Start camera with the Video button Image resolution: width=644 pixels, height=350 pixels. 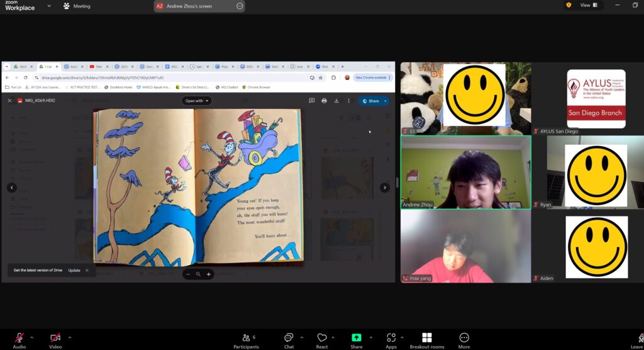(55, 341)
